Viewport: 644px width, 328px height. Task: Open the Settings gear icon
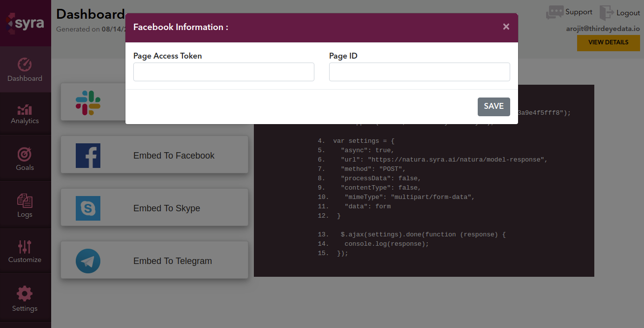(25, 294)
